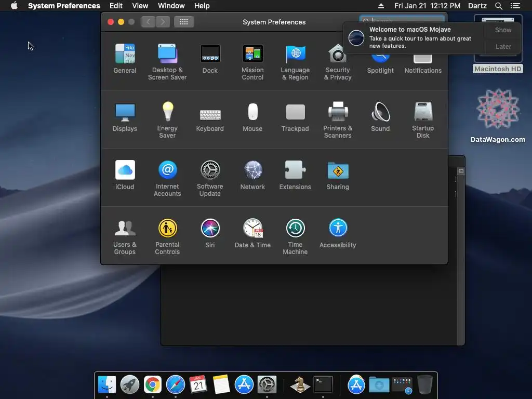Click the back navigation arrow
Viewport: 532px width, 399px height.
coord(148,22)
